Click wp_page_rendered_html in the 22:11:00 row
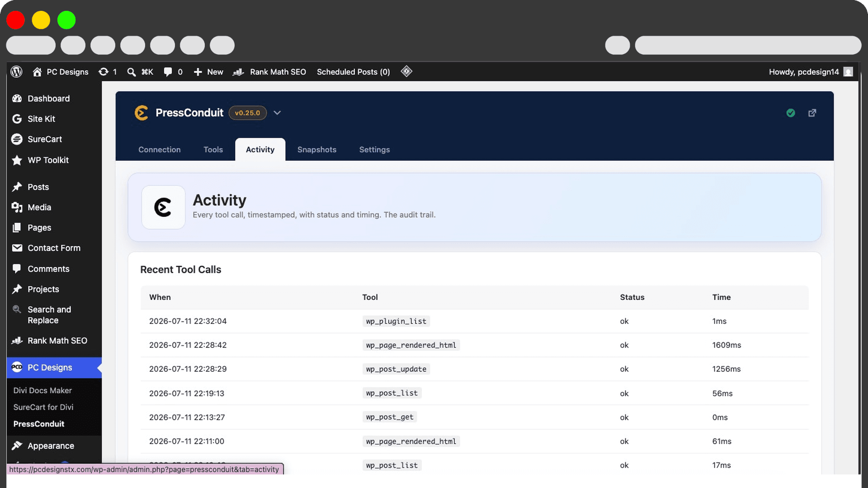This screenshot has width=868, height=488. pyautogui.click(x=411, y=441)
